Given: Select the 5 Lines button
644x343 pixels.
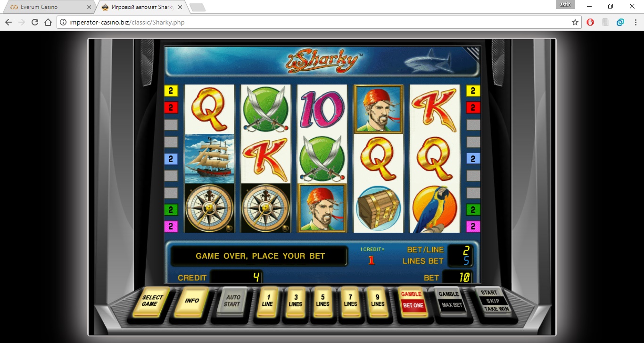Looking at the screenshot, I should [x=323, y=302].
